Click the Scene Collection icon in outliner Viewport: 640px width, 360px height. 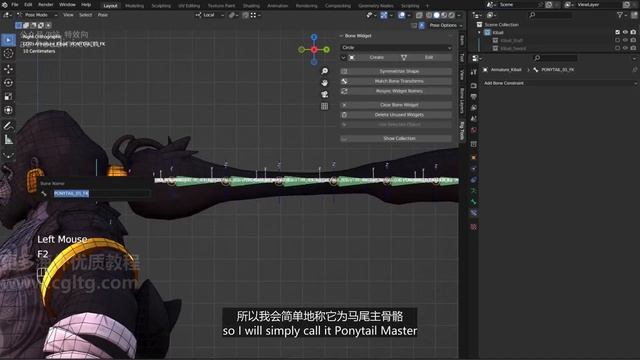tap(480, 24)
